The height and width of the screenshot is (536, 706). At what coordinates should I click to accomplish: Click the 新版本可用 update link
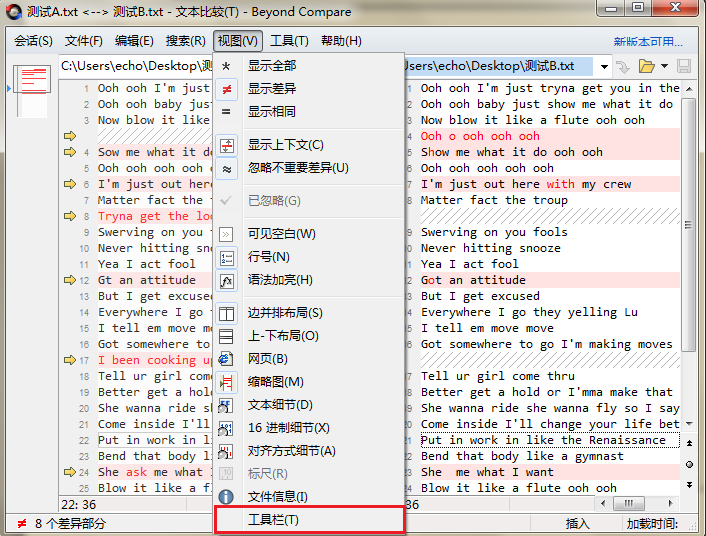(x=648, y=42)
